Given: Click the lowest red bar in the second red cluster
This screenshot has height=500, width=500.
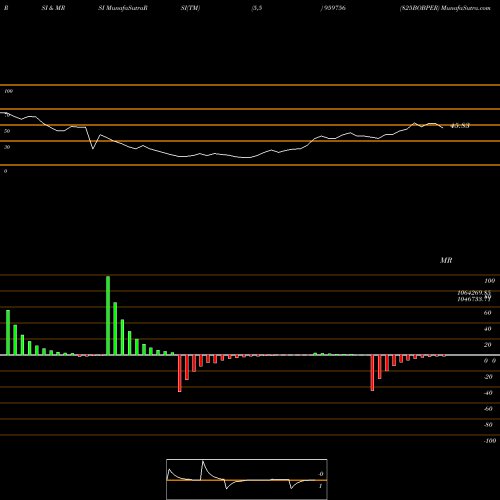Looking at the screenshot, I should pos(372,373).
